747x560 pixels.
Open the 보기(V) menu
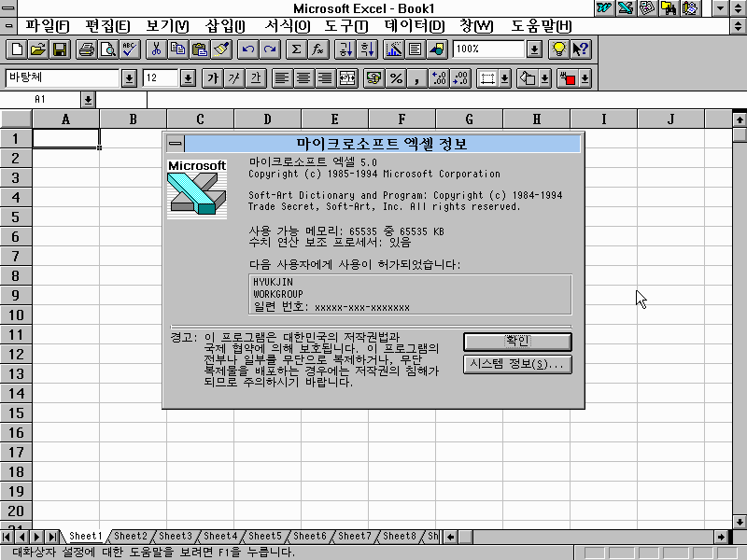[167, 26]
